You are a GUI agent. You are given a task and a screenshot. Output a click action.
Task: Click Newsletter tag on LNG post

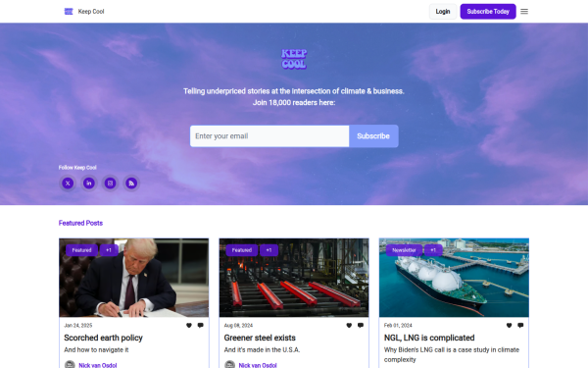coord(404,250)
